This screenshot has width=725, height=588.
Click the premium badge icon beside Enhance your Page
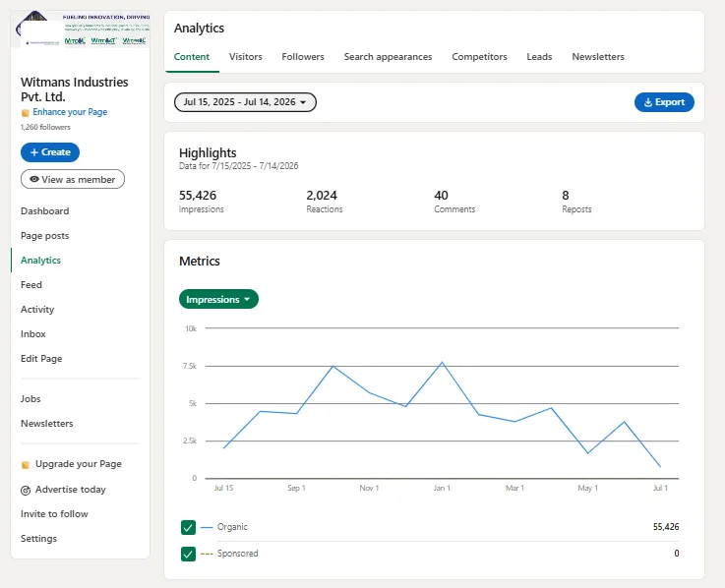tap(26, 113)
